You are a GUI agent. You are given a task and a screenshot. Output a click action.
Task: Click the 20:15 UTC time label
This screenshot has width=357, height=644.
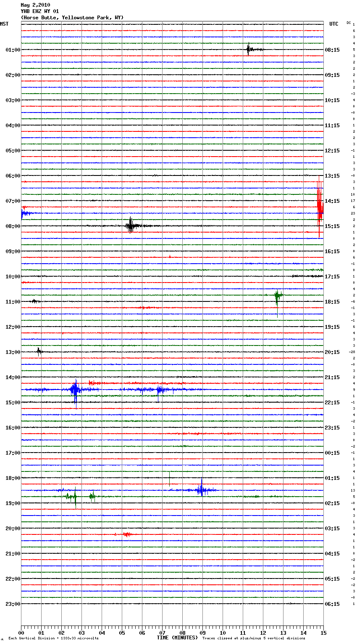[332, 352]
